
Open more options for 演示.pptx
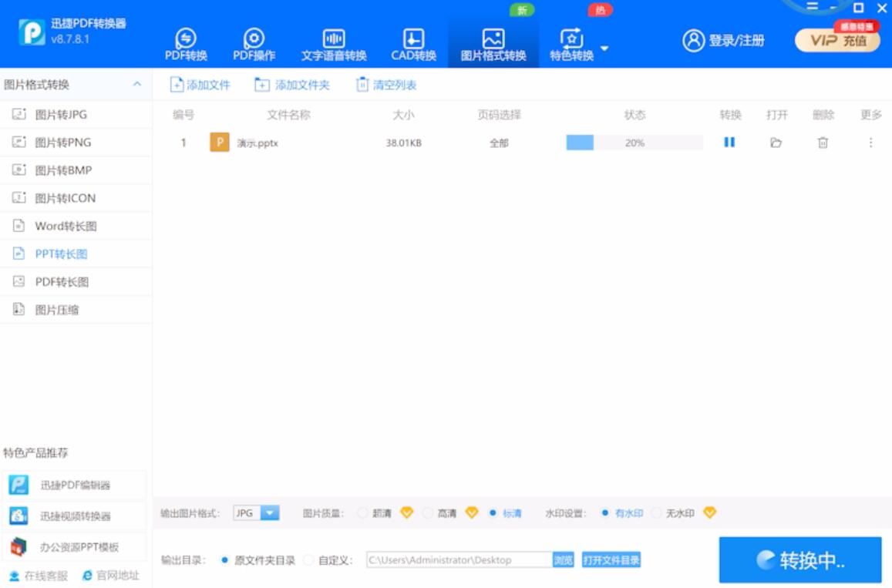[x=870, y=143]
